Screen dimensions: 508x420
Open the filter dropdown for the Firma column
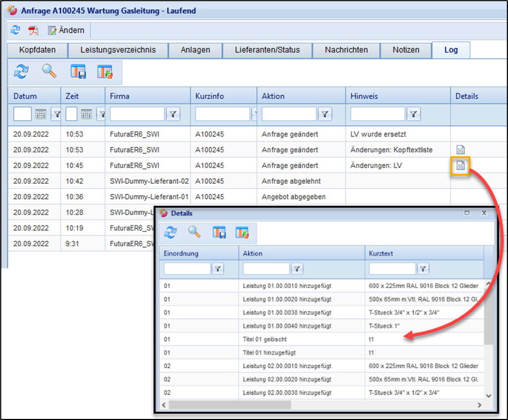coord(173,114)
